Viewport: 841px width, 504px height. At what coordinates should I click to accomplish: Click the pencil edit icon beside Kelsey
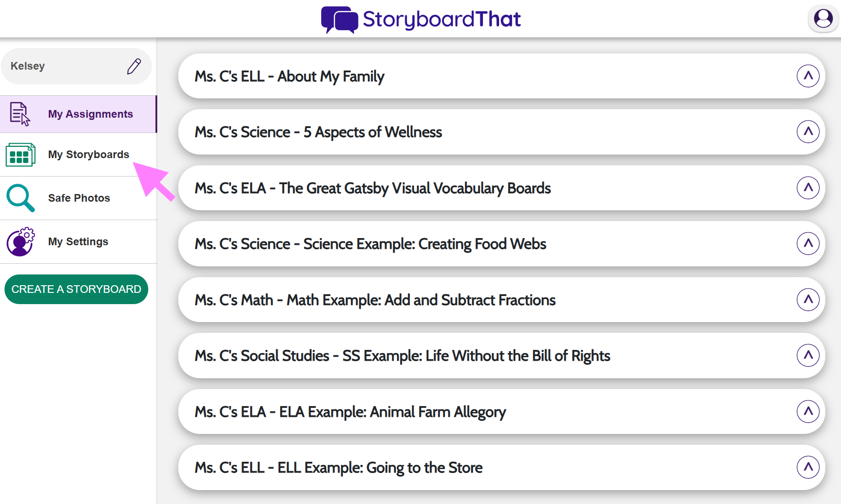click(134, 66)
